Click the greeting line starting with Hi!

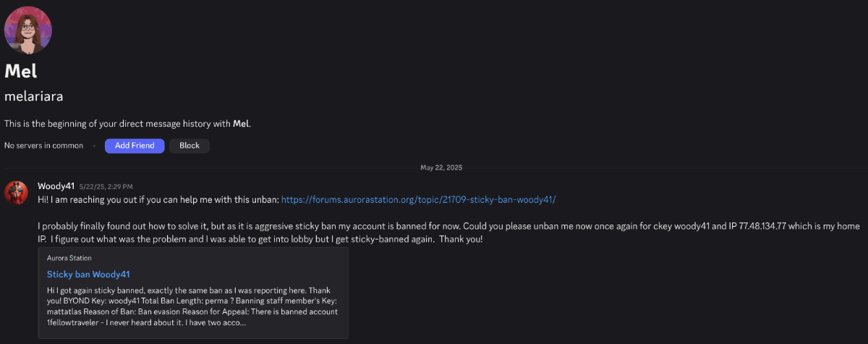[x=297, y=199]
